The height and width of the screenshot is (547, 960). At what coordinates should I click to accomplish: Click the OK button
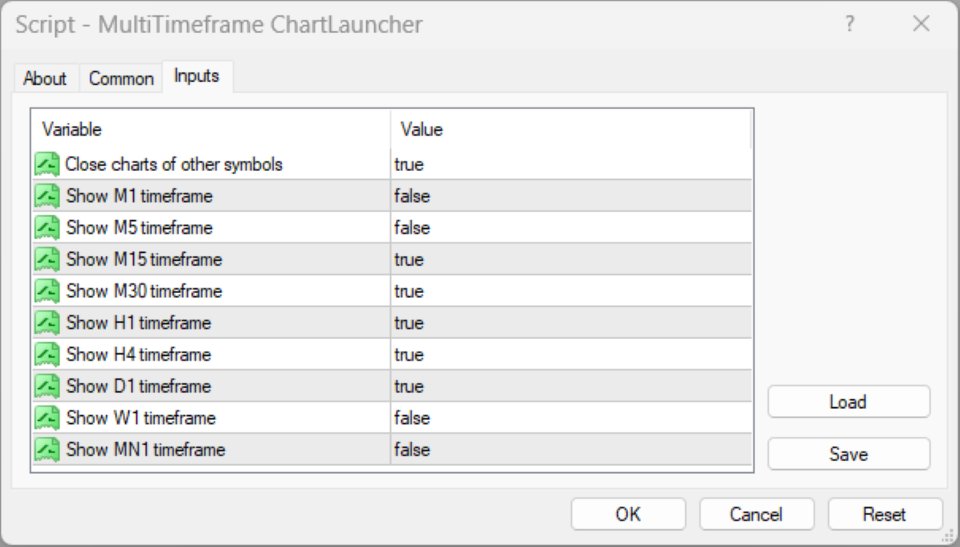coord(628,514)
